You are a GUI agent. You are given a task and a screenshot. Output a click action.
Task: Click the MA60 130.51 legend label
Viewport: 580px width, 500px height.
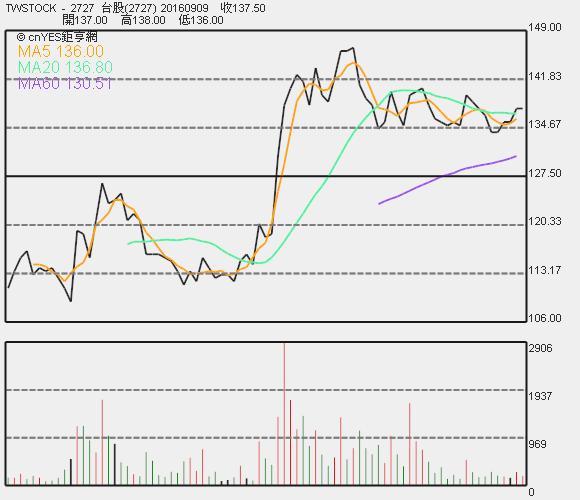tap(65, 83)
